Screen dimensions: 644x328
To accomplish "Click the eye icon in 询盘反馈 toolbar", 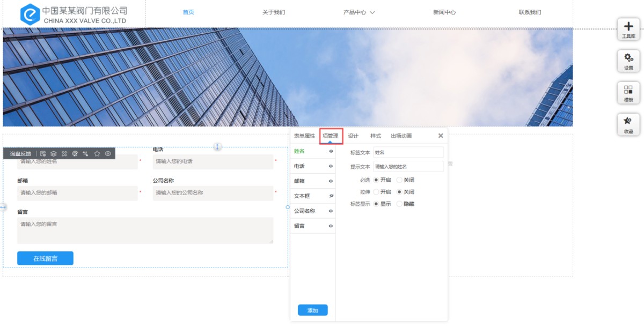I will click(108, 154).
